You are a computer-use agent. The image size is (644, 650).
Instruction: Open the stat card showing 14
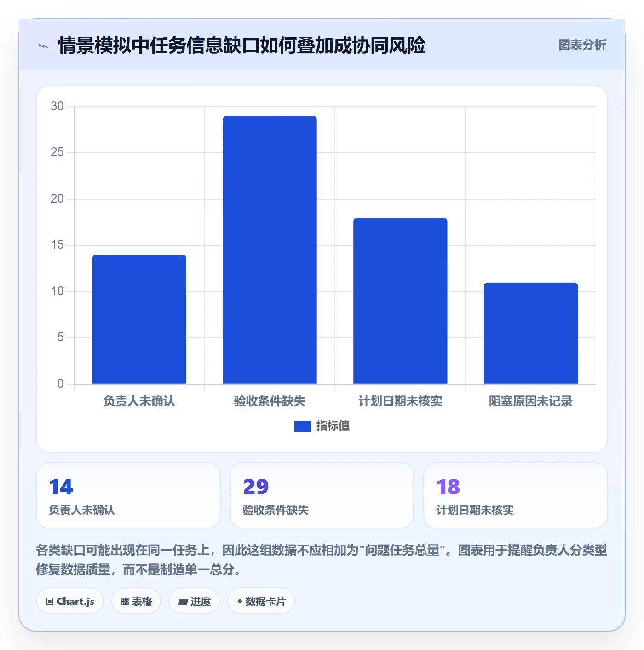point(128,495)
